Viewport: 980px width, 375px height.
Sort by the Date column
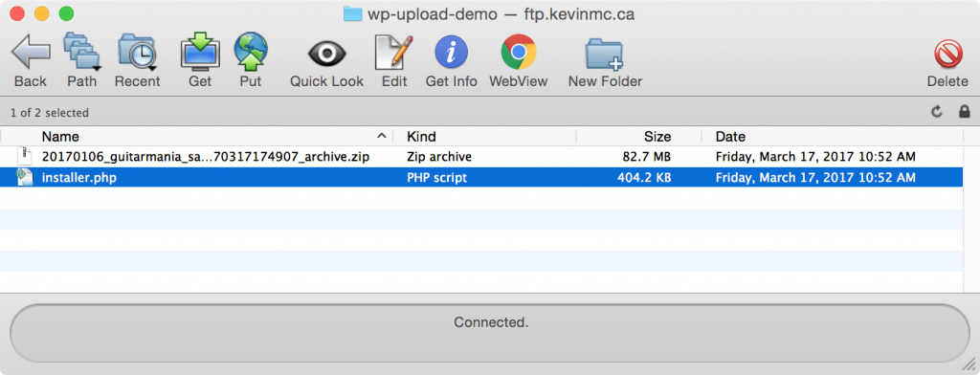730,136
